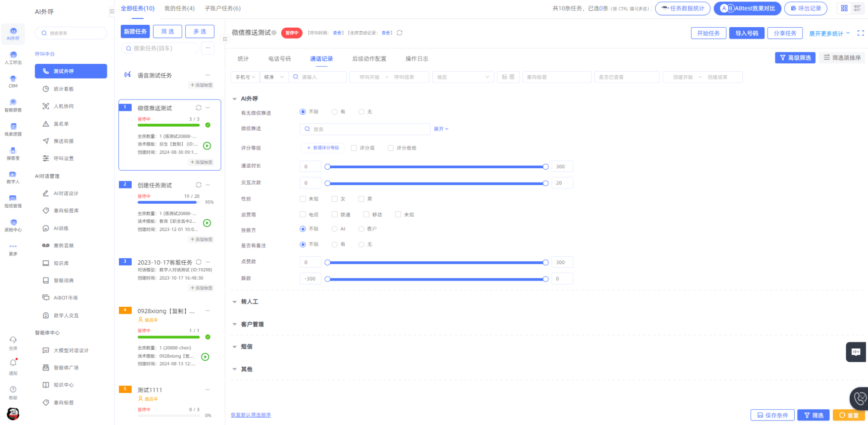Open the 地区 dropdown
868x425 pixels.
click(462, 77)
